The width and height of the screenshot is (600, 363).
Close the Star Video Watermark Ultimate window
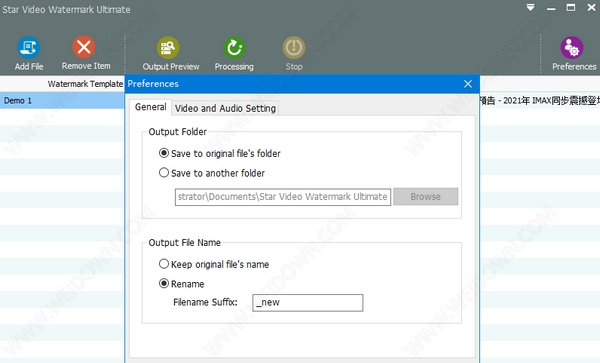click(x=591, y=8)
